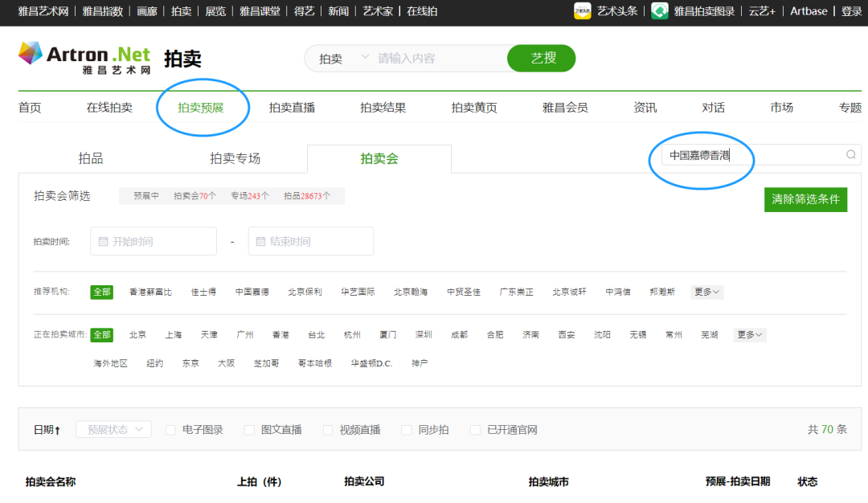Click the 雅昌拍卖图录 green icon
This screenshot has height=503, width=868.
pyautogui.click(x=659, y=11)
